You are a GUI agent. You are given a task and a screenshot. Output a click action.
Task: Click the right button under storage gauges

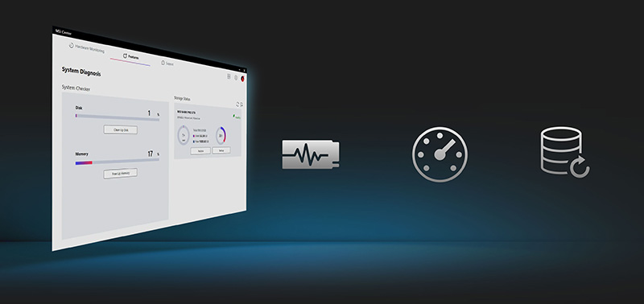coord(221,150)
